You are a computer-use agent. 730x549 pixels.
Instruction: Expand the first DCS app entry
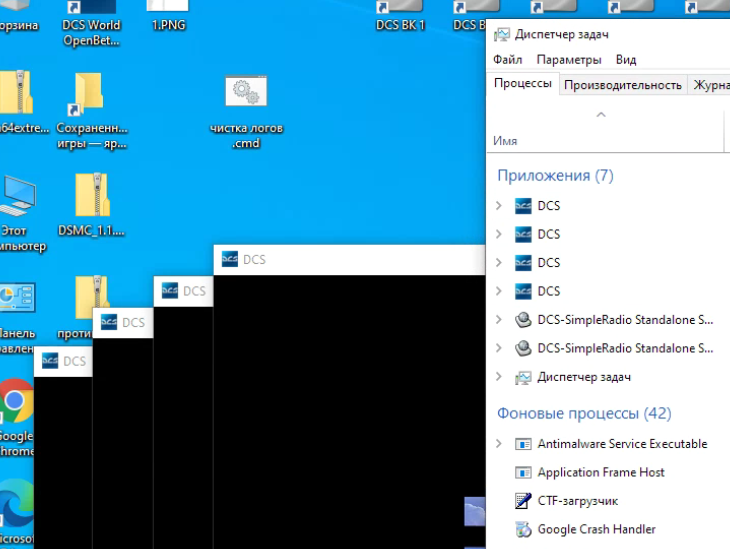(x=499, y=205)
